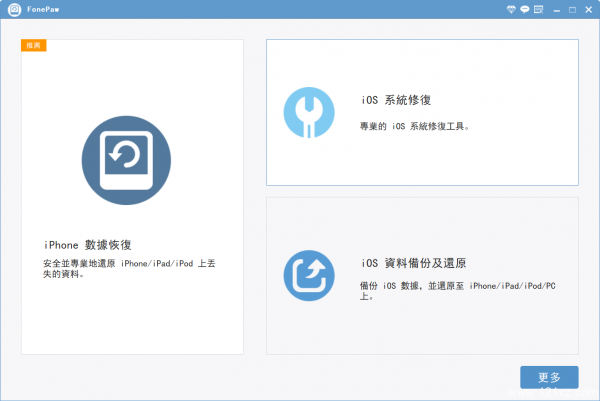Open the menu list icon in title bar
600x401 pixels.
pos(538,10)
